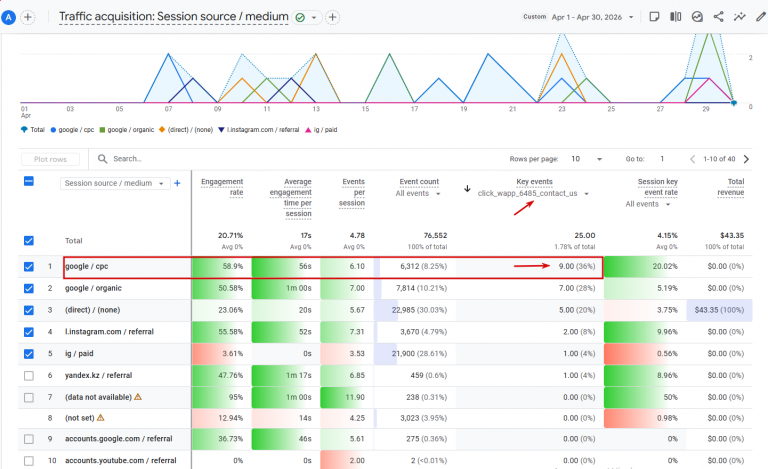The width and height of the screenshot is (768, 469).
Task: Click the l.instagram.com / referral legend swatch
Action: tap(221, 130)
